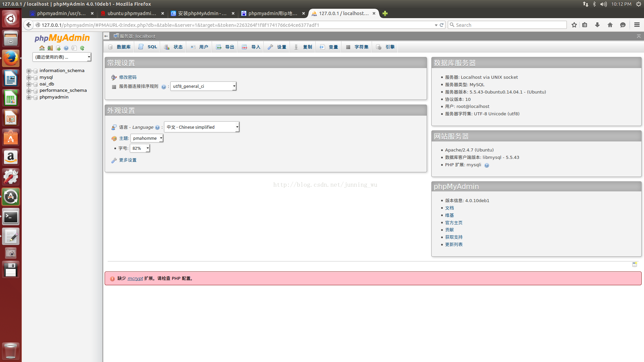
Task: Open the 字符集 (Charsets) tab
Action: (357, 47)
